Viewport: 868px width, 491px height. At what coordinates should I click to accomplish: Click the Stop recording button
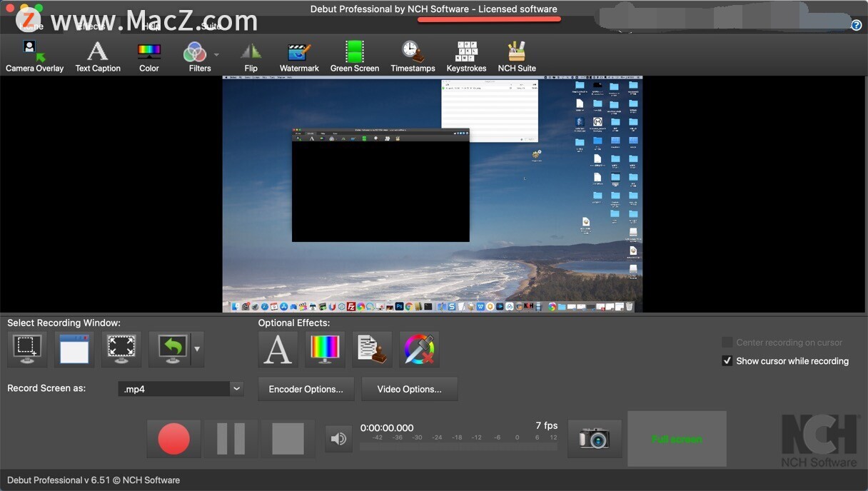pyautogui.click(x=288, y=439)
